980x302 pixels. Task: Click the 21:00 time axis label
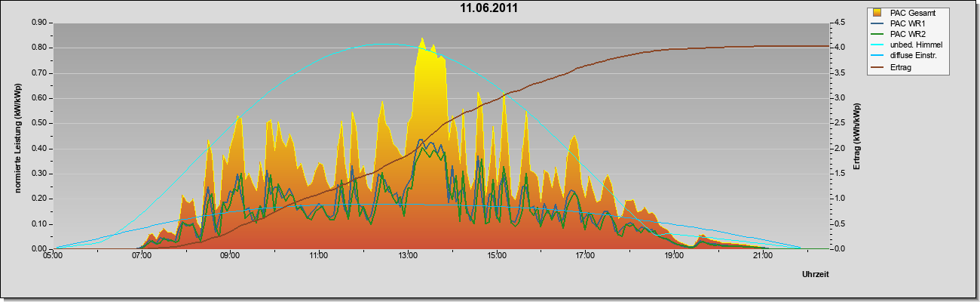762,257
